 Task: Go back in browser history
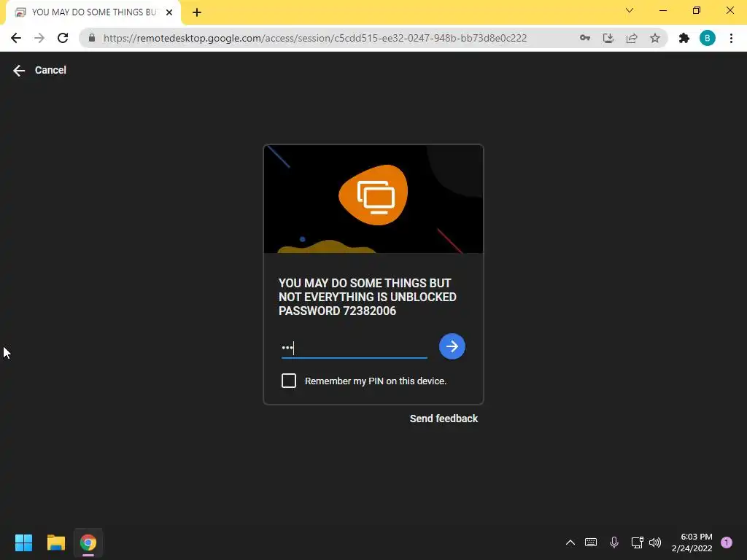16,38
